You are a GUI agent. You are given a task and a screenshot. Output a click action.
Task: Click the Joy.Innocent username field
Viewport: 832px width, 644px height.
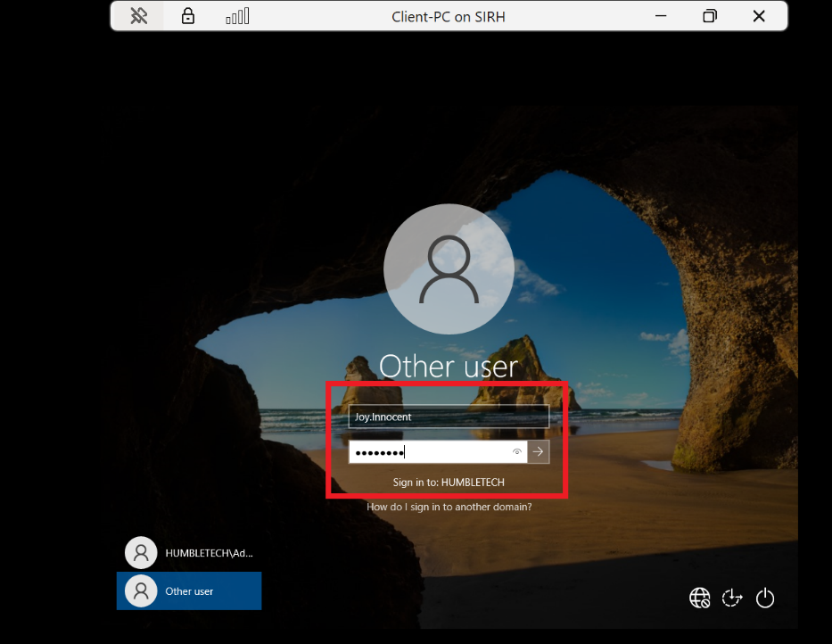448,417
